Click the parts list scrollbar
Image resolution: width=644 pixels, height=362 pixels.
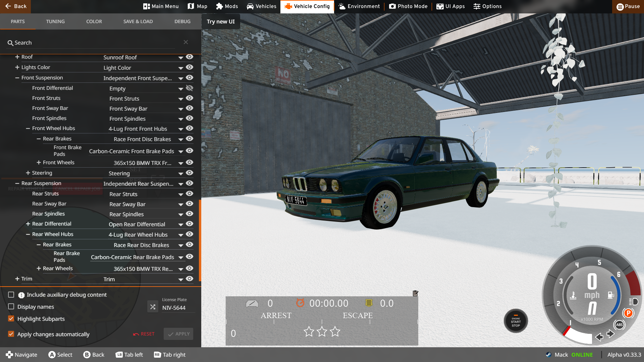click(x=200, y=240)
